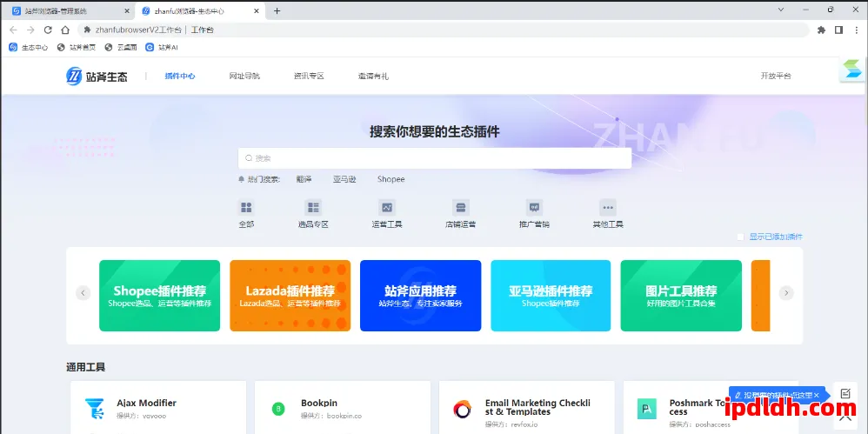Search the hot keyword Shopee
Image resolution: width=868 pixels, height=434 pixels.
tap(391, 179)
